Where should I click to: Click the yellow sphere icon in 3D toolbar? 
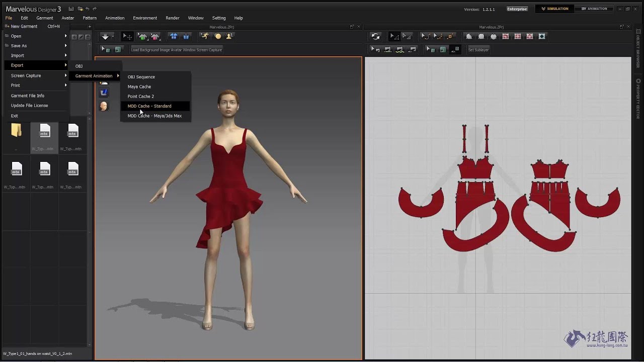tap(217, 36)
